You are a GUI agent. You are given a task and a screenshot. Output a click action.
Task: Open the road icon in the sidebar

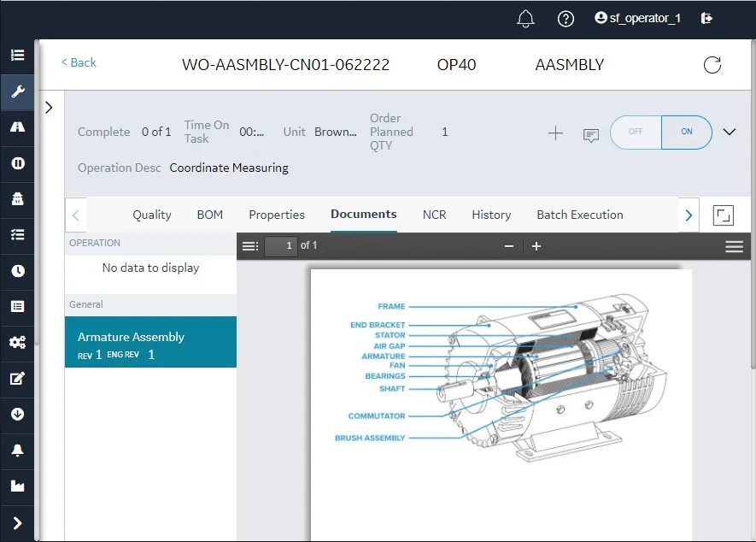coord(17,127)
